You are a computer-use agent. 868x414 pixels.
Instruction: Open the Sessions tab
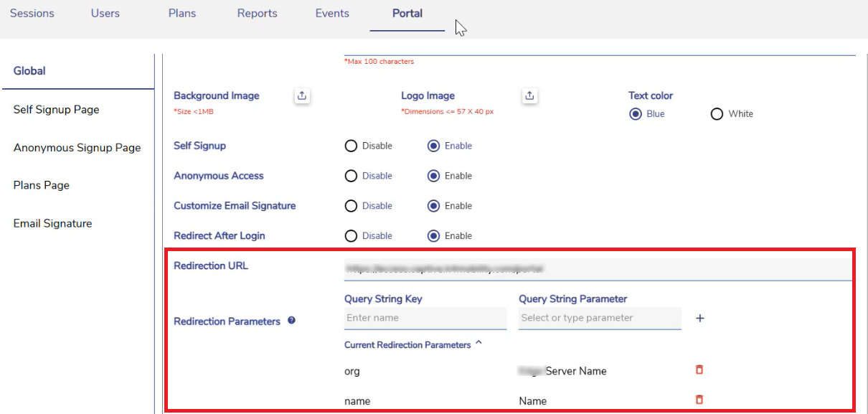point(32,14)
